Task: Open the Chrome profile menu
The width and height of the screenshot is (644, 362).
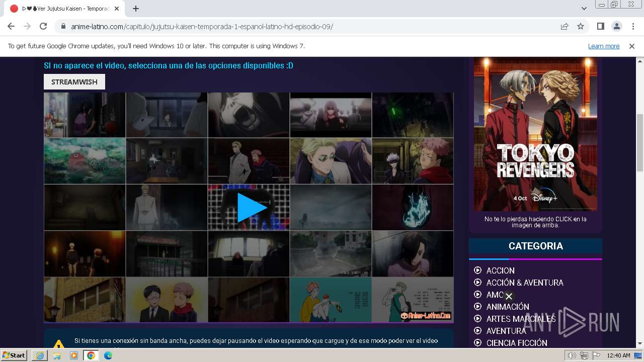Action: 616,26
